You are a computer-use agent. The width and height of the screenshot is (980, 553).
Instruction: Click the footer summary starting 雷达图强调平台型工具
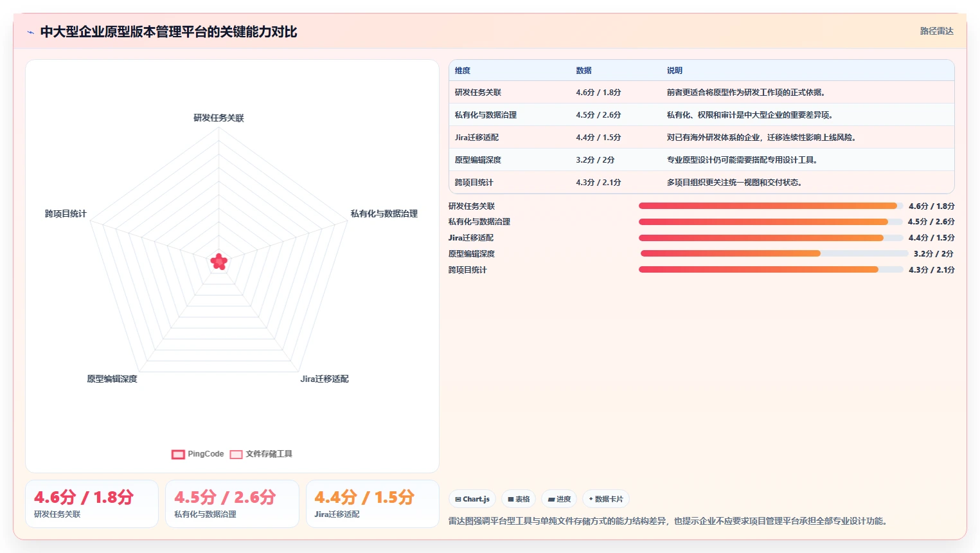click(x=668, y=521)
